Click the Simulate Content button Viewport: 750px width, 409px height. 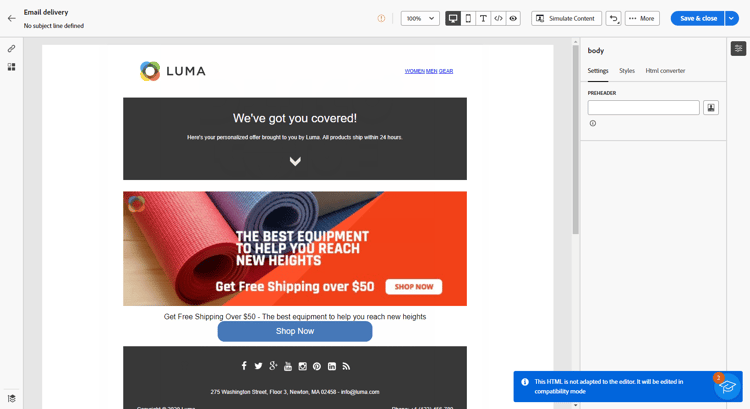coord(566,18)
